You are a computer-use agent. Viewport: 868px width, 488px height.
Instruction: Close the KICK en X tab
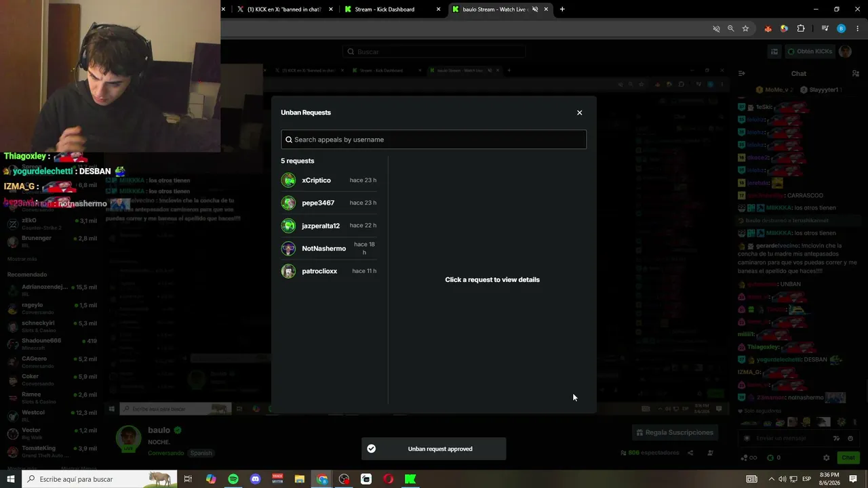tap(331, 9)
